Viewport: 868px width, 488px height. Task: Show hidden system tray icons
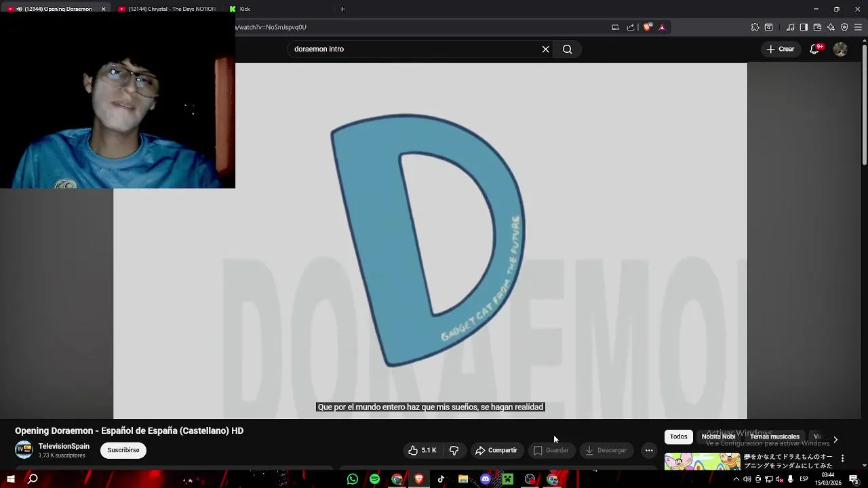[736, 479]
